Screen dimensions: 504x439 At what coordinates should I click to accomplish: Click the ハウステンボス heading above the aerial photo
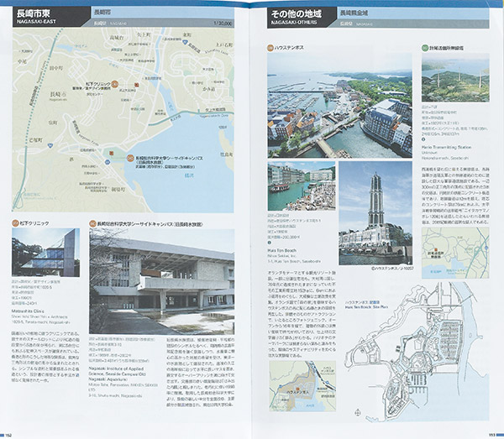289,48
